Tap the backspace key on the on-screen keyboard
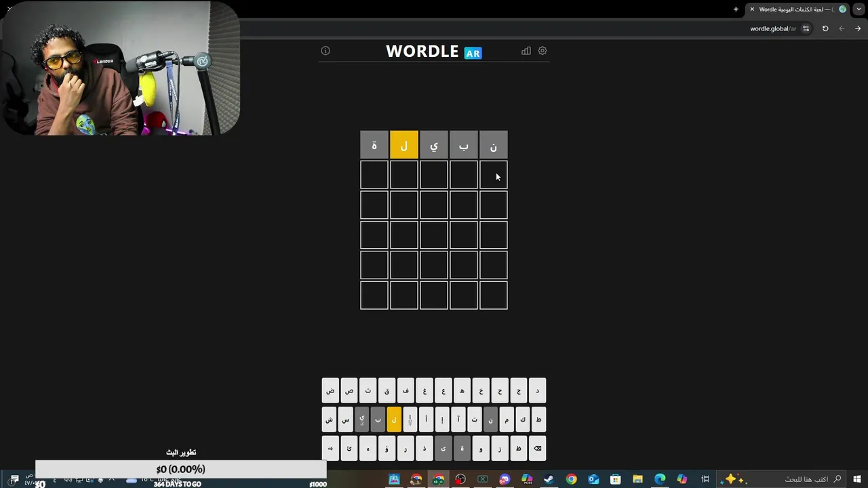Image resolution: width=868 pixels, height=488 pixels. [538, 449]
